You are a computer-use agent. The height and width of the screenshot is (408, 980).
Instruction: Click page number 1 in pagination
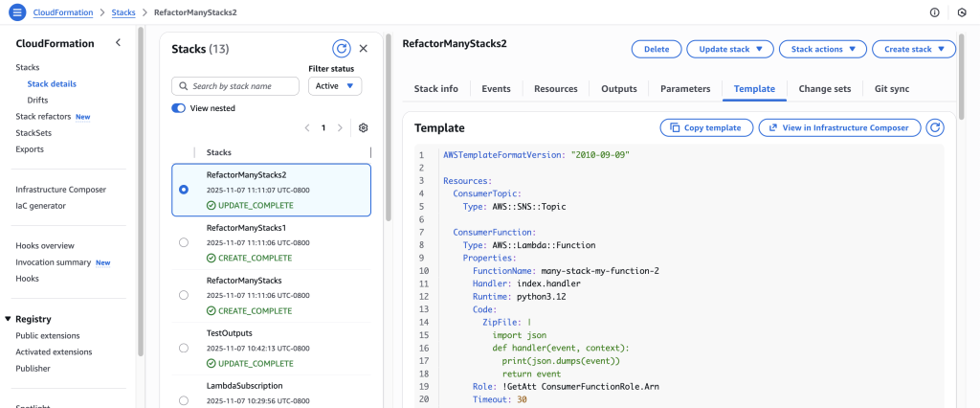click(323, 127)
